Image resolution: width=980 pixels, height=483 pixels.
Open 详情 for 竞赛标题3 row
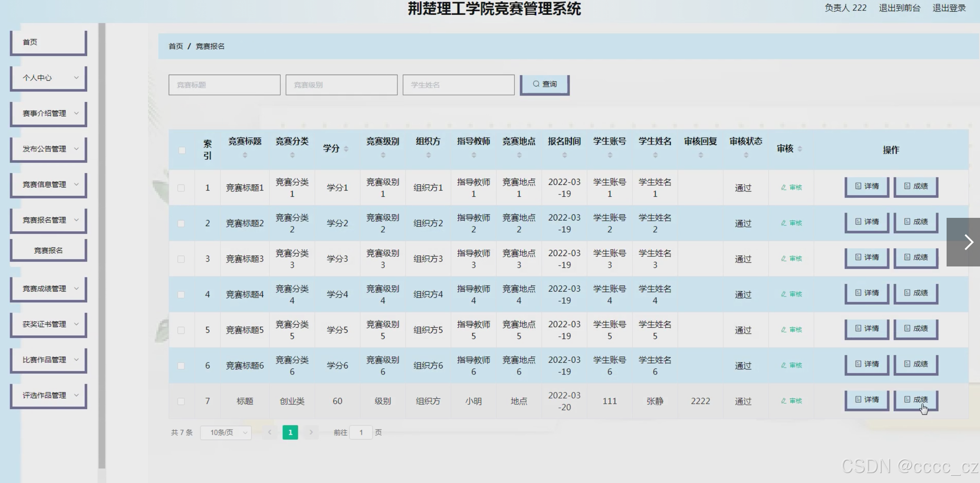(867, 258)
